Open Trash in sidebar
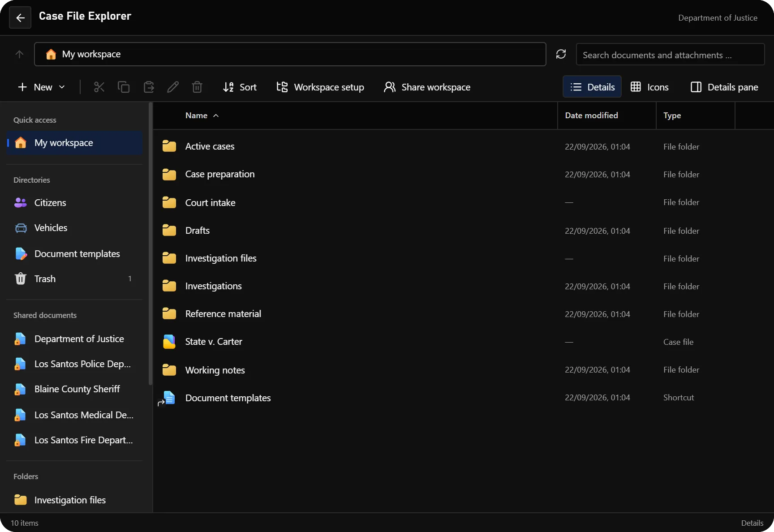The width and height of the screenshot is (774, 532). [x=74, y=279]
